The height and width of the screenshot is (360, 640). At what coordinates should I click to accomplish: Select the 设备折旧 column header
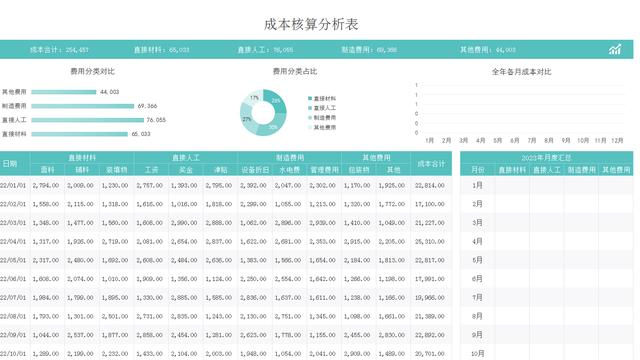tap(255, 170)
